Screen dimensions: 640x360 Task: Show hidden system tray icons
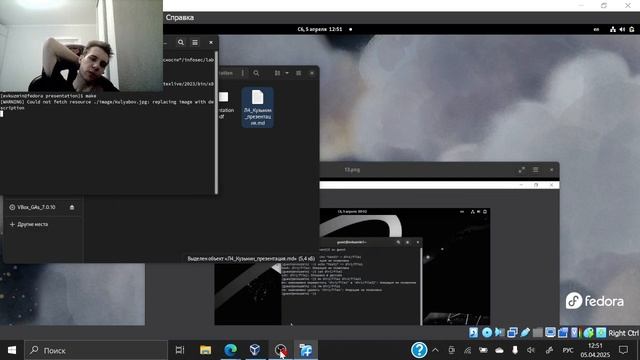[x=436, y=350]
